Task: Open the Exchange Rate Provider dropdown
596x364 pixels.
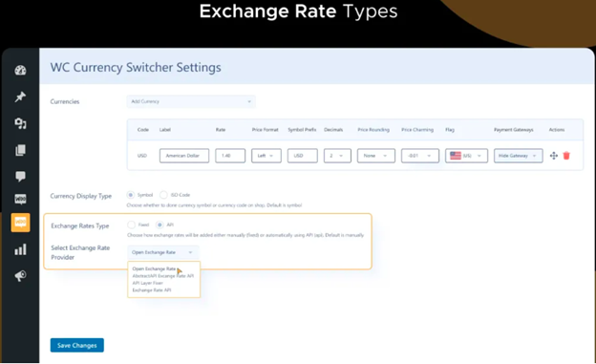Action: (163, 252)
